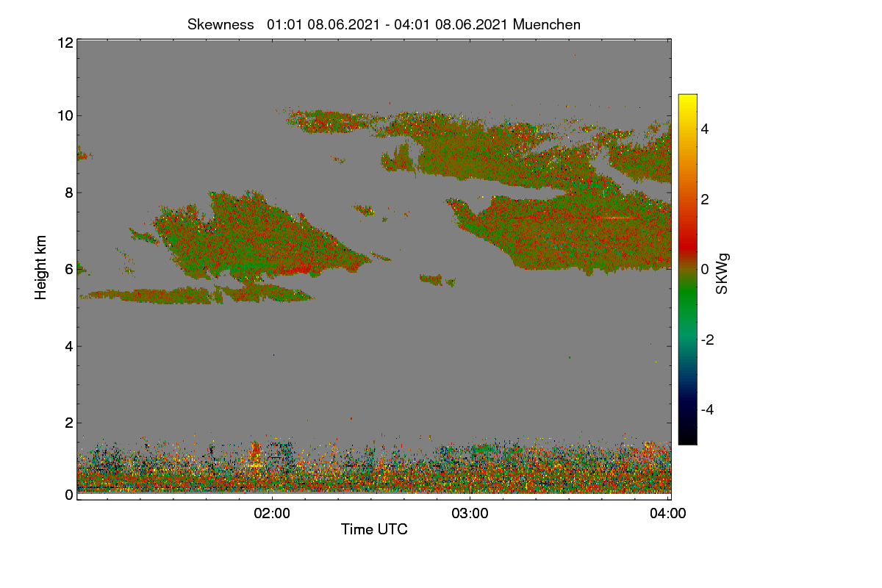
Task: Click the plot title "Skewness 01:01 08.06.2021 - 04:01 08.06.2021 Muenchen"
Action: pos(384,24)
